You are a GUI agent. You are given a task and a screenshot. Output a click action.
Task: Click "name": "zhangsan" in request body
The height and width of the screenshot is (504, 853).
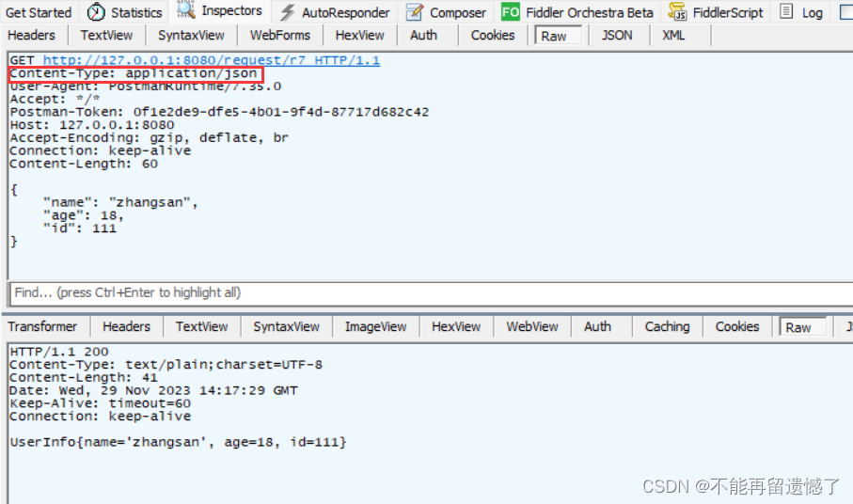click(120, 202)
